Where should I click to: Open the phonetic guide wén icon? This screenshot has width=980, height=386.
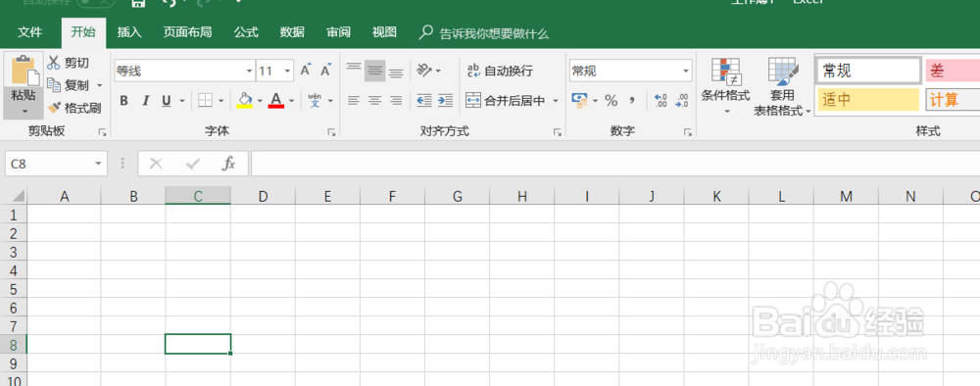tap(315, 101)
